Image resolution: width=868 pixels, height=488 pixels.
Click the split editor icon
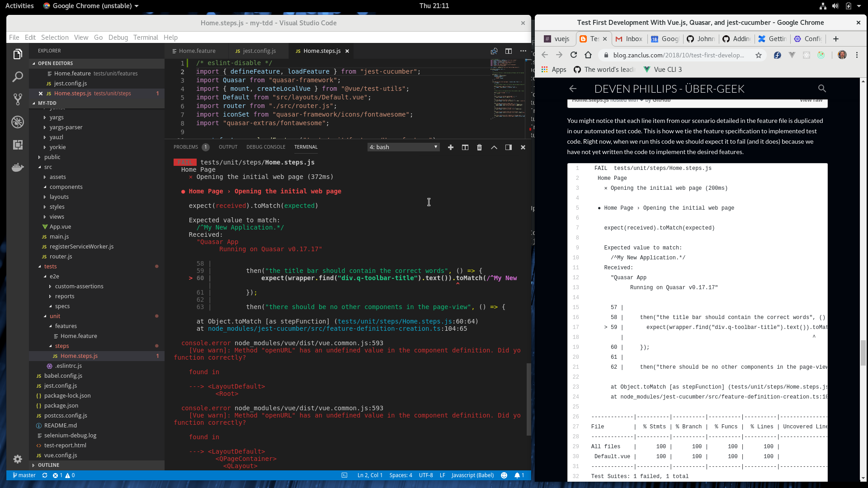(x=509, y=51)
